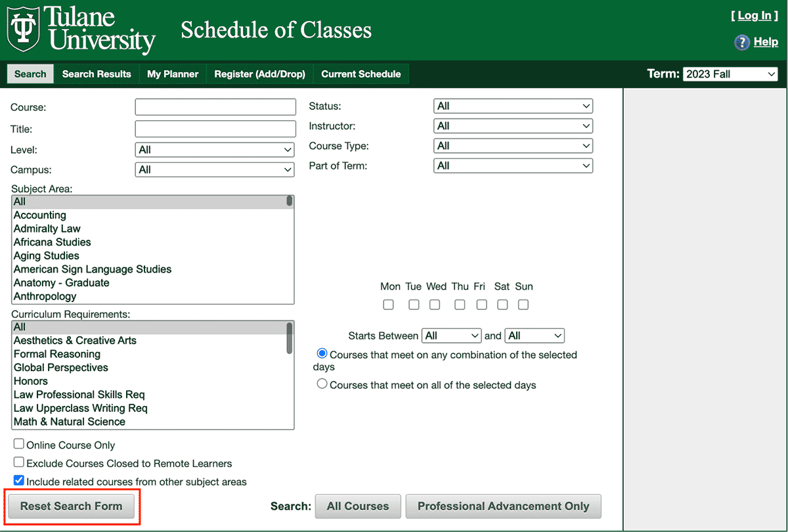Select Aging Studies subject
The width and height of the screenshot is (788, 532).
[x=149, y=255]
